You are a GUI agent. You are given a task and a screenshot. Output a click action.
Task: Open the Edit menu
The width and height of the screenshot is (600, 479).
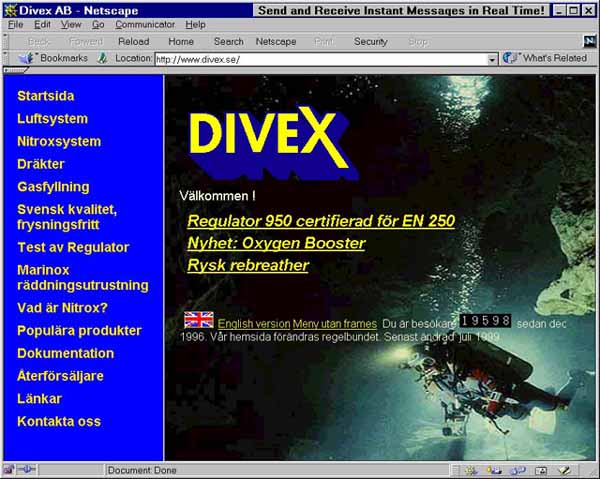coord(42,24)
